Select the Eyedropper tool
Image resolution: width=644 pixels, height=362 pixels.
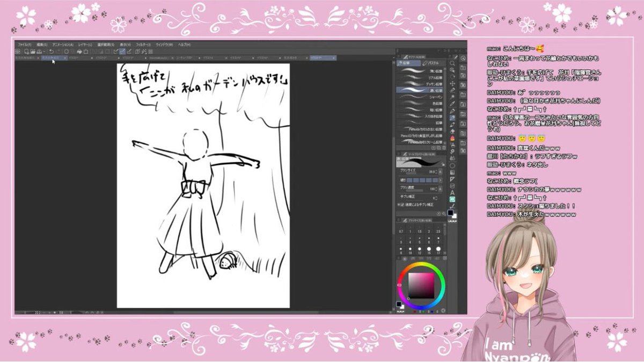tap(452, 104)
